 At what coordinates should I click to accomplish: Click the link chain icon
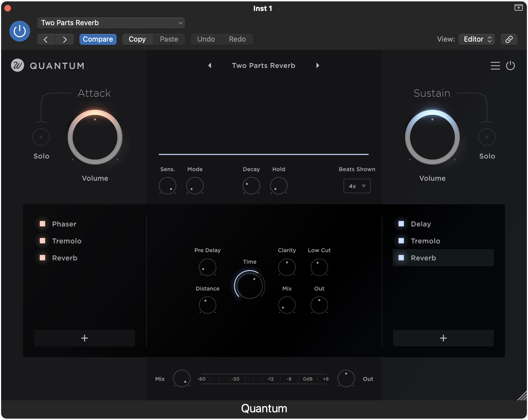point(509,39)
